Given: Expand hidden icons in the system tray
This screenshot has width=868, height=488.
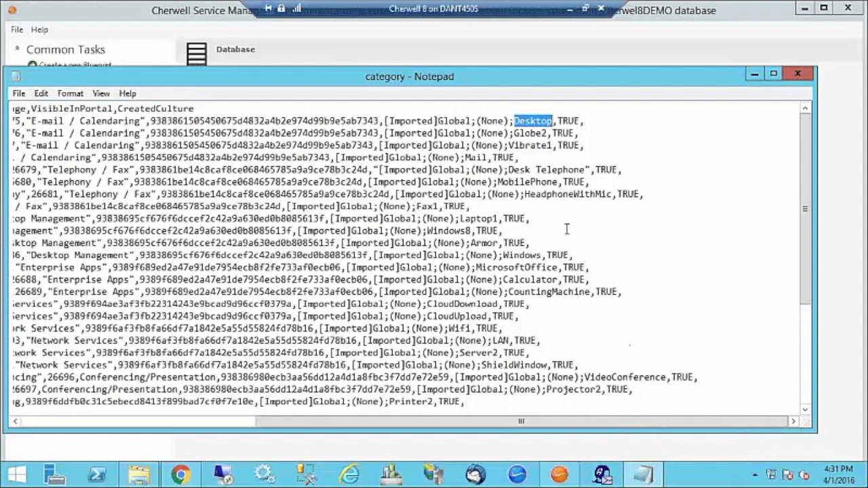Looking at the screenshot, I should [755, 474].
